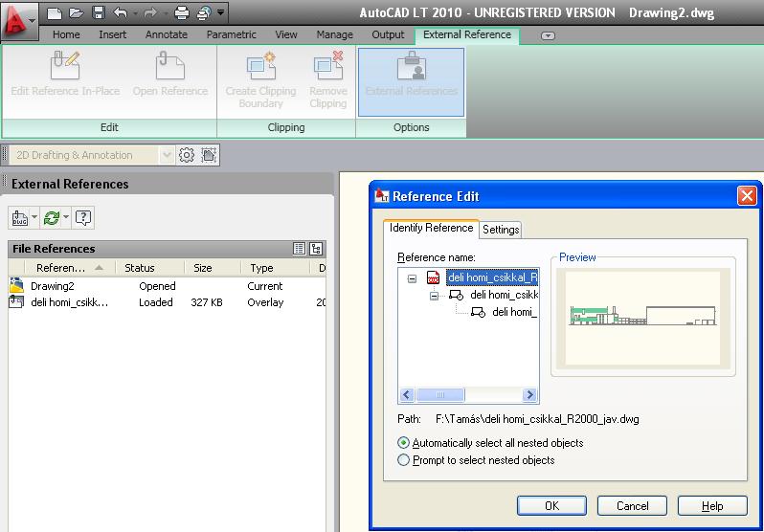Select the External Reference ribbon tab
Viewport: 764px width, 532px height.
467,34
